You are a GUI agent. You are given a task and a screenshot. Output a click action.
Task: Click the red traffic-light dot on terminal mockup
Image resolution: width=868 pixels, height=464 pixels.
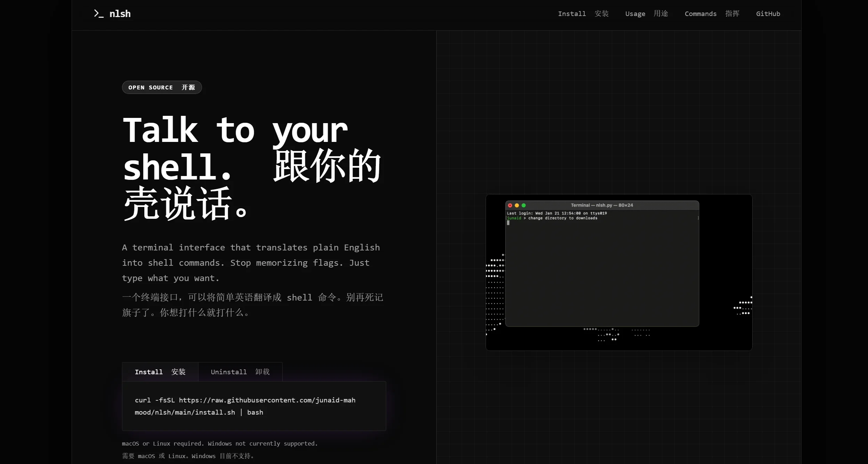click(x=510, y=205)
